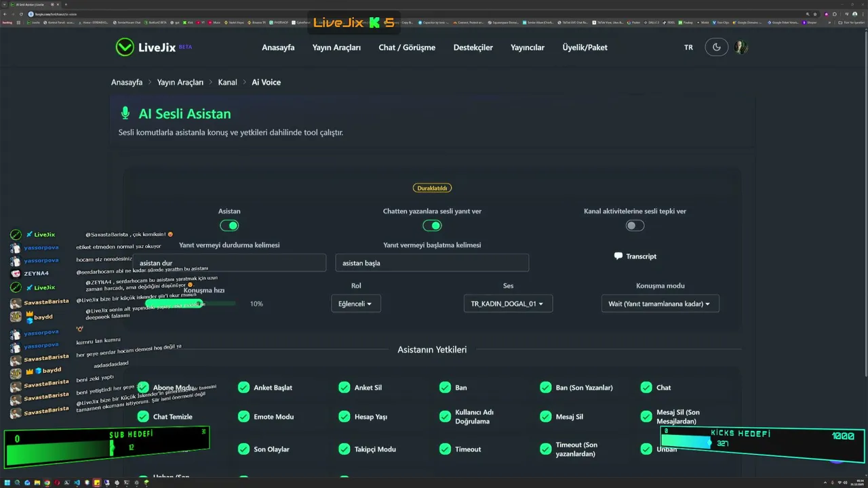
Task: Open the Windows Start menu
Action: click(8, 483)
